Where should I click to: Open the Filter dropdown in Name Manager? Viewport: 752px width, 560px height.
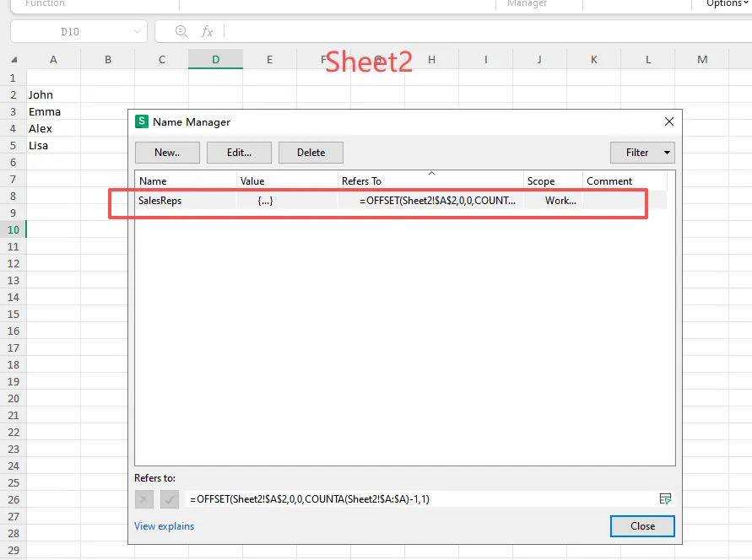coord(642,153)
